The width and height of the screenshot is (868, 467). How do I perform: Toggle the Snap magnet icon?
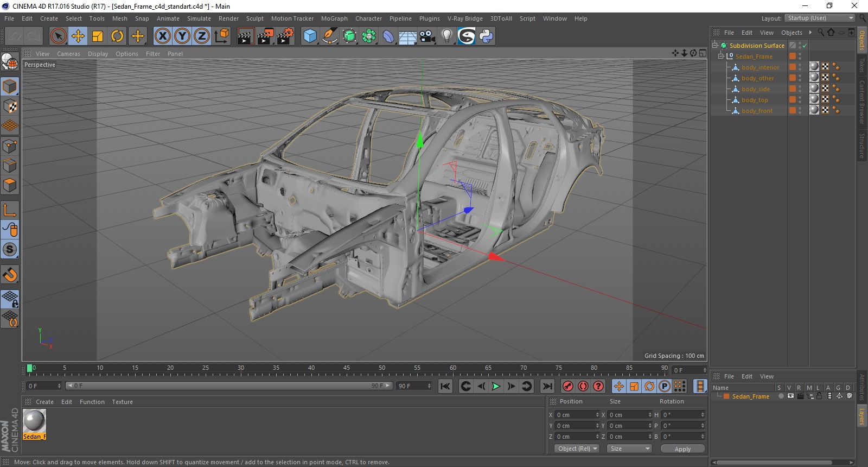point(10,274)
